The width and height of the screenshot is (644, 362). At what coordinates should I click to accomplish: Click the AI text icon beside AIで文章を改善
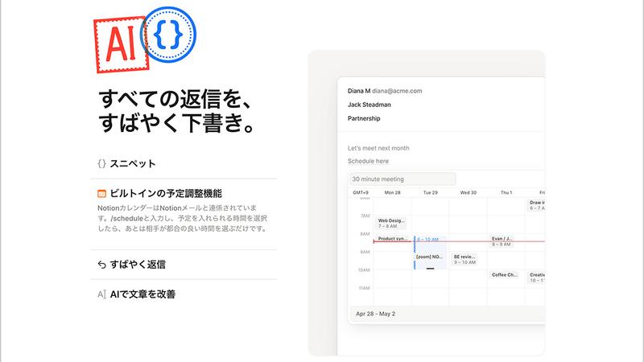[x=101, y=294]
